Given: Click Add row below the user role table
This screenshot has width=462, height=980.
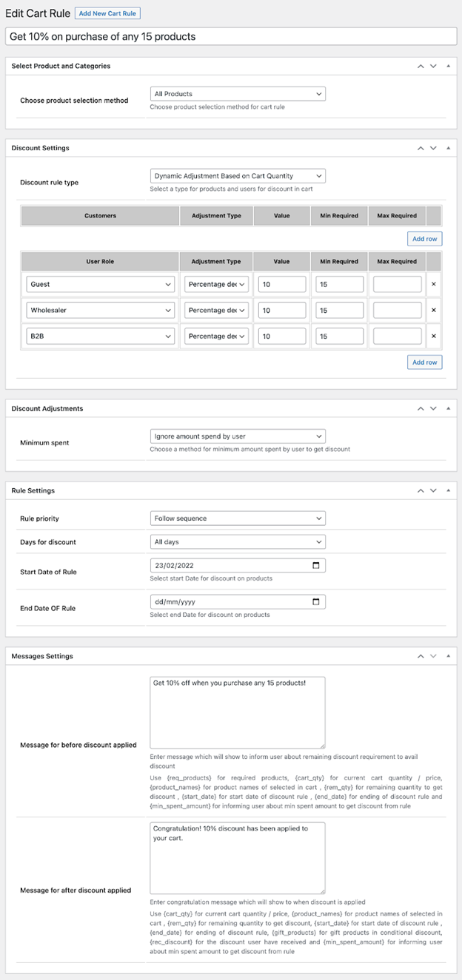Looking at the screenshot, I should 424,362.
